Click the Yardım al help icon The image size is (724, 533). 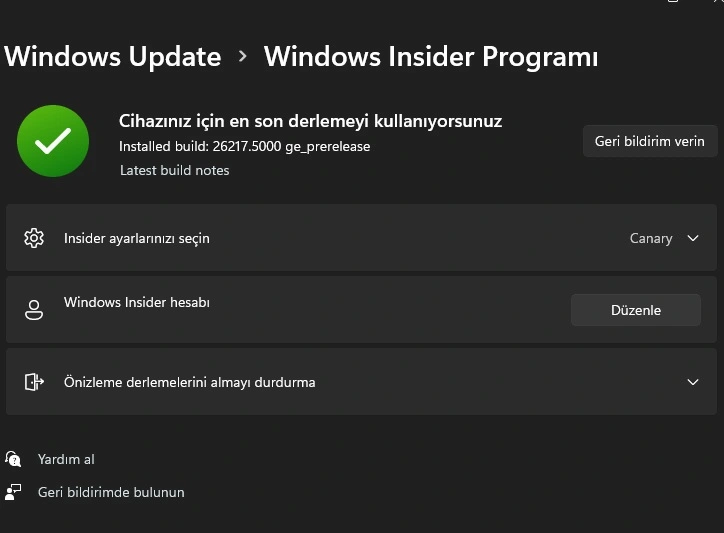point(13,459)
